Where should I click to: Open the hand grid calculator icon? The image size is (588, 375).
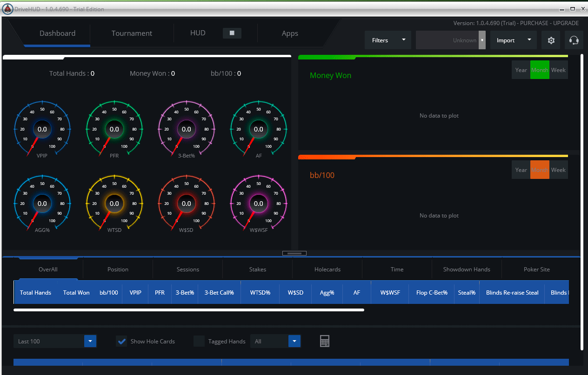(325, 341)
